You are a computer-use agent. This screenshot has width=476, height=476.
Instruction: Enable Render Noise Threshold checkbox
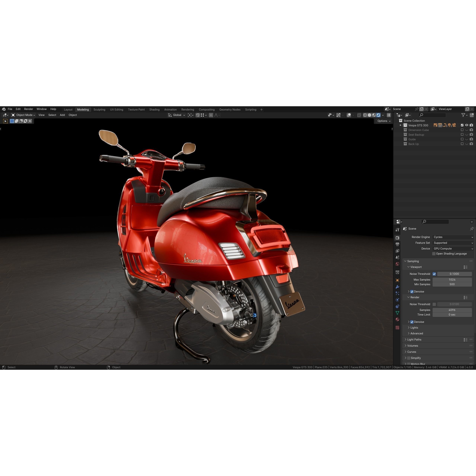[434, 304]
